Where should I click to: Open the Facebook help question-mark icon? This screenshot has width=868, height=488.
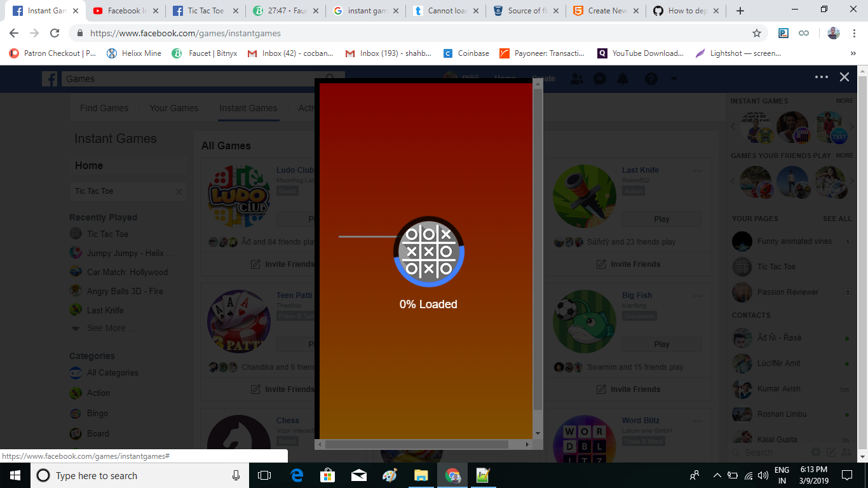pyautogui.click(x=651, y=79)
